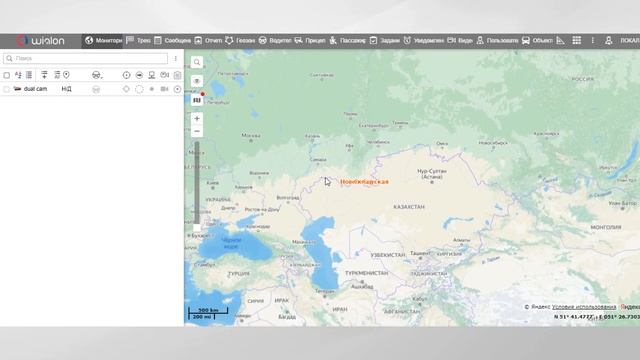Click the driver icon in dual cam row
640x360 pixels.
(96, 89)
